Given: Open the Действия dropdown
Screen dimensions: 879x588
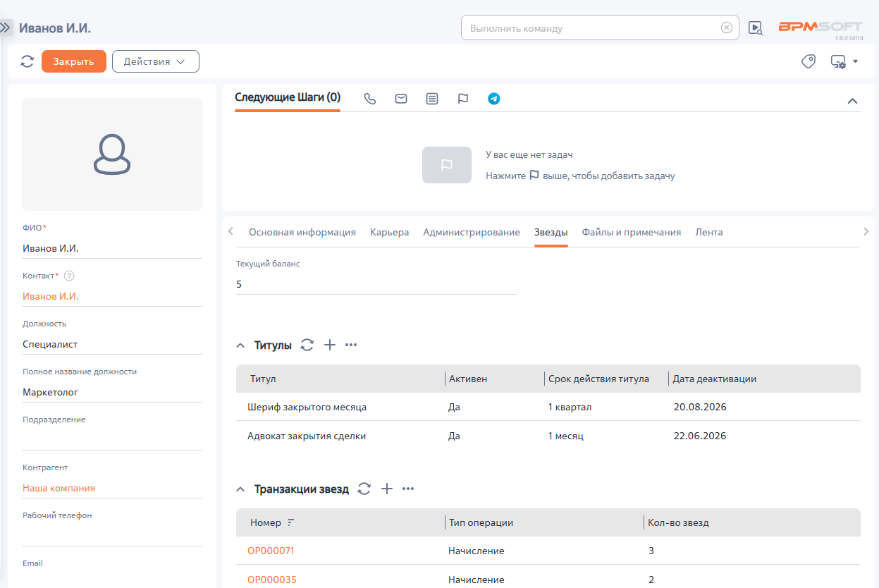Looking at the screenshot, I should pyautogui.click(x=156, y=61).
